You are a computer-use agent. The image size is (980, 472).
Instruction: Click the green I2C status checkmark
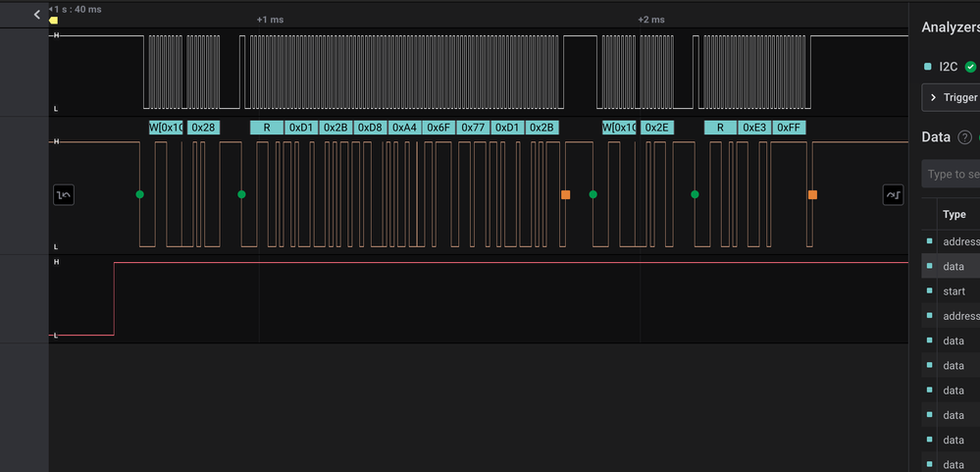tap(970, 67)
